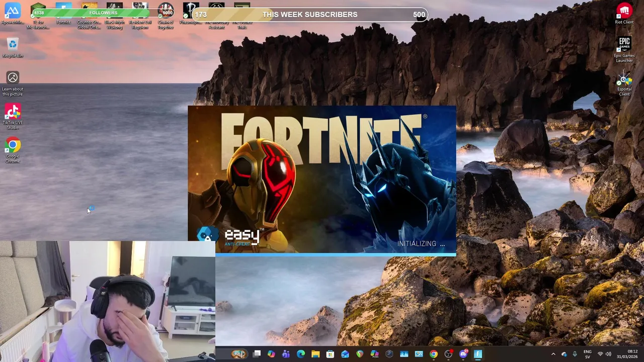Open Epic Games Launcher desktop shortcut
This screenshot has width=644, height=362.
pos(624,50)
